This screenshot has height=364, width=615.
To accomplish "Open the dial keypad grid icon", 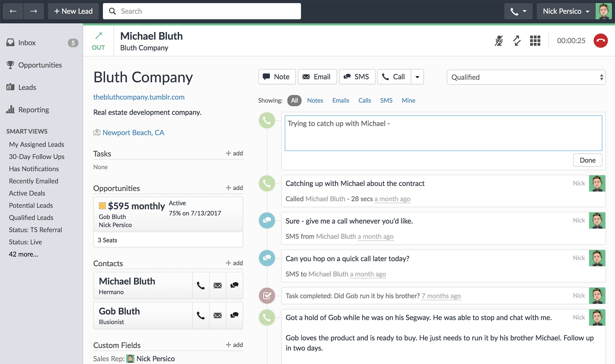I will (535, 41).
